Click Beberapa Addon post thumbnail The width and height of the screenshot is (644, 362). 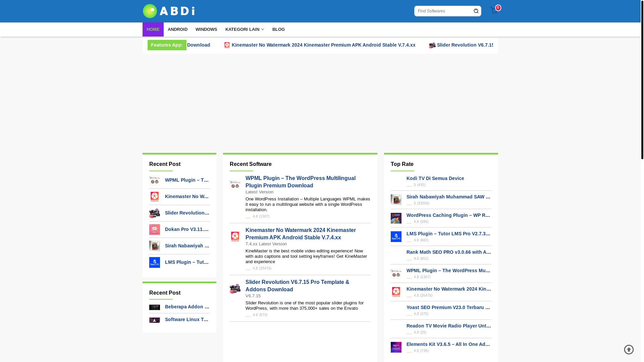(155, 307)
